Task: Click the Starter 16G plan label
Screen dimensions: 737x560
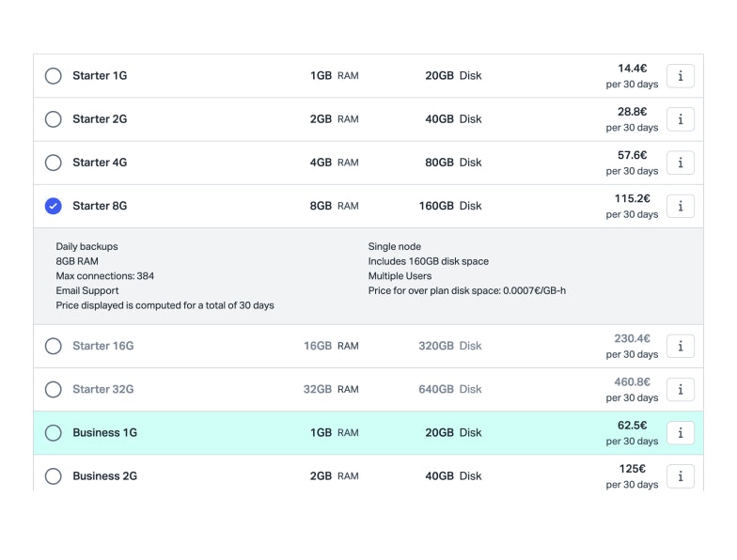Action: pos(102,346)
